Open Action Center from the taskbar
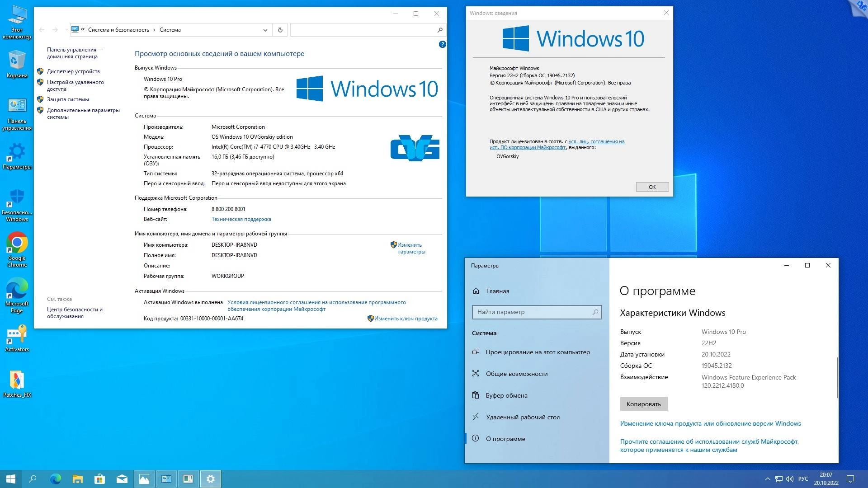The width and height of the screenshot is (868, 488). point(850,479)
